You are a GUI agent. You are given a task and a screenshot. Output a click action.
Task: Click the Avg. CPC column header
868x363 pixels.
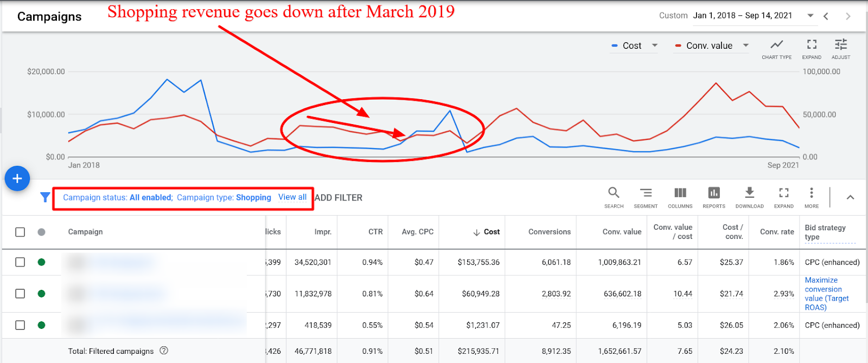click(418, 232)
